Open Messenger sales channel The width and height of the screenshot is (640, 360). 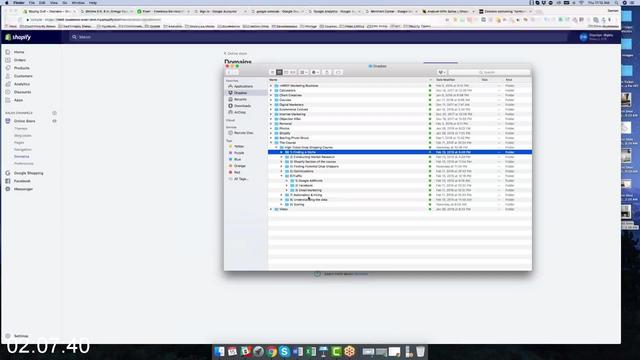click(23, 189)
